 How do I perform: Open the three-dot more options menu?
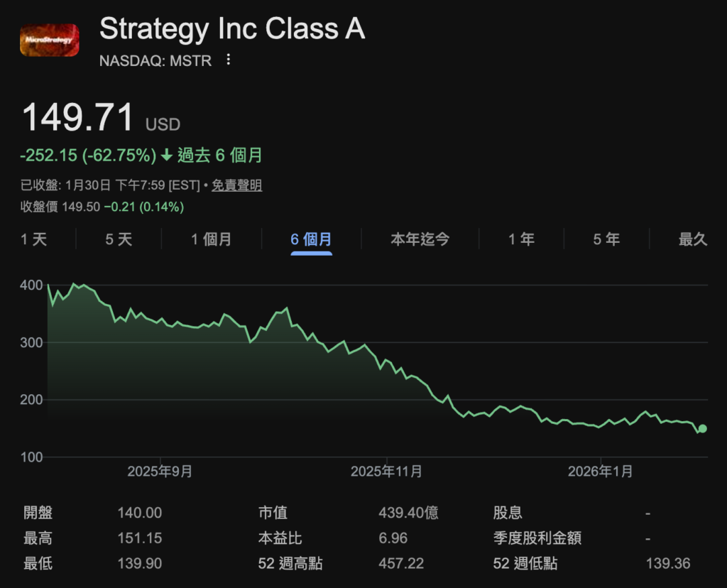228,60
